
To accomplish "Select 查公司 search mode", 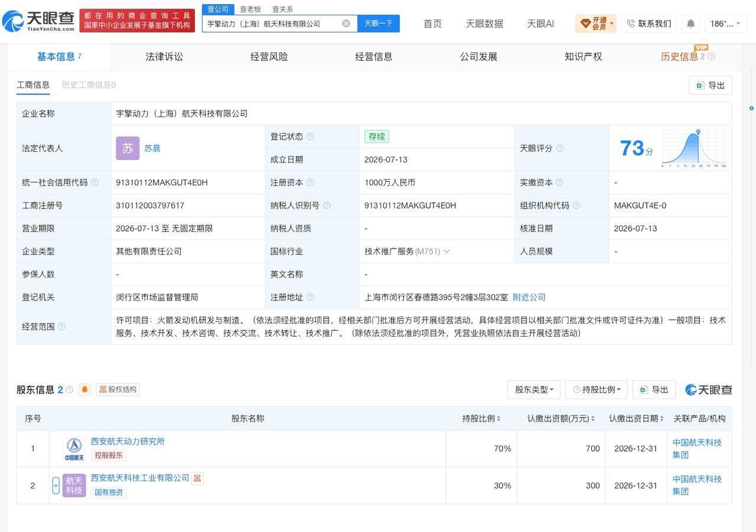I will tap(218, 9).
